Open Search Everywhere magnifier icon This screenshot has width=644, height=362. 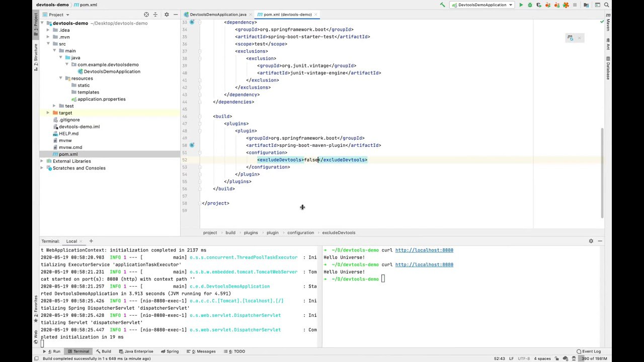click(x=607, y=5)
